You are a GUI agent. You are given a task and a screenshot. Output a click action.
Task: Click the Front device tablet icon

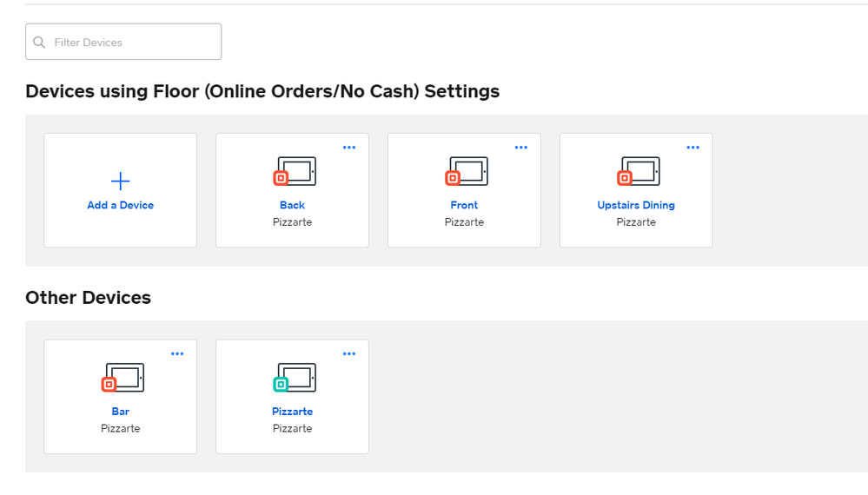pos(467,171)
